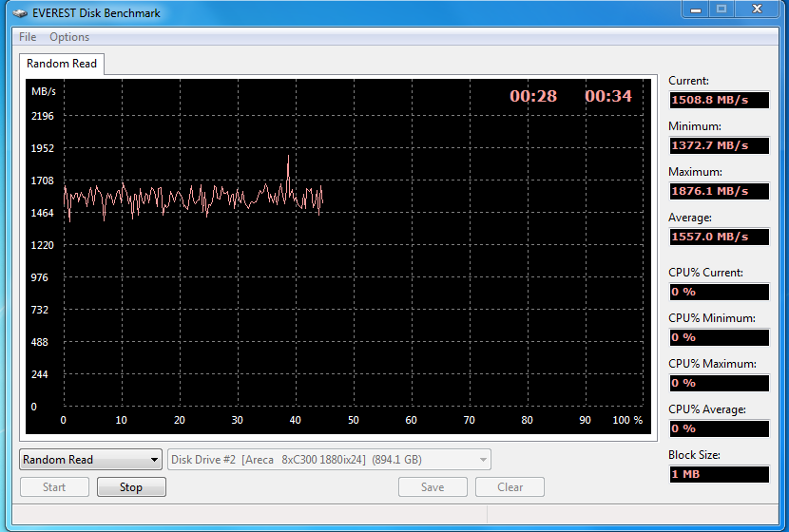Click the Average value 1557.0 MB/s

click(x=719, y=237)
